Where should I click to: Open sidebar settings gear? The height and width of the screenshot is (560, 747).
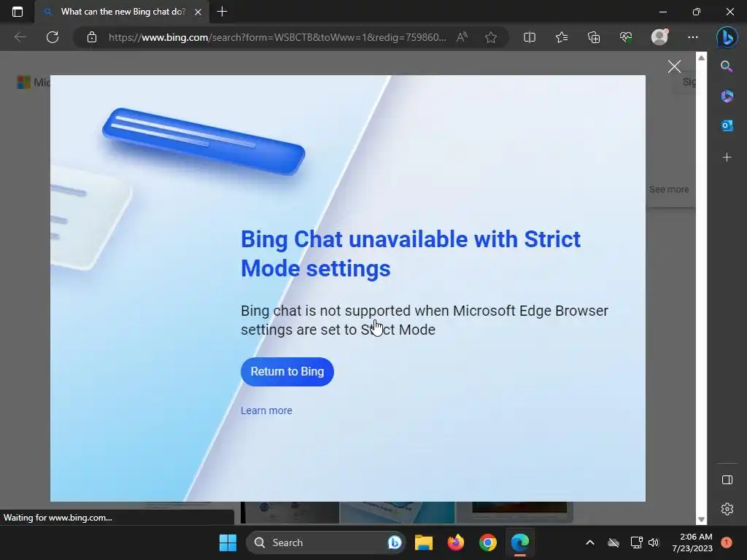pos(727,509)
